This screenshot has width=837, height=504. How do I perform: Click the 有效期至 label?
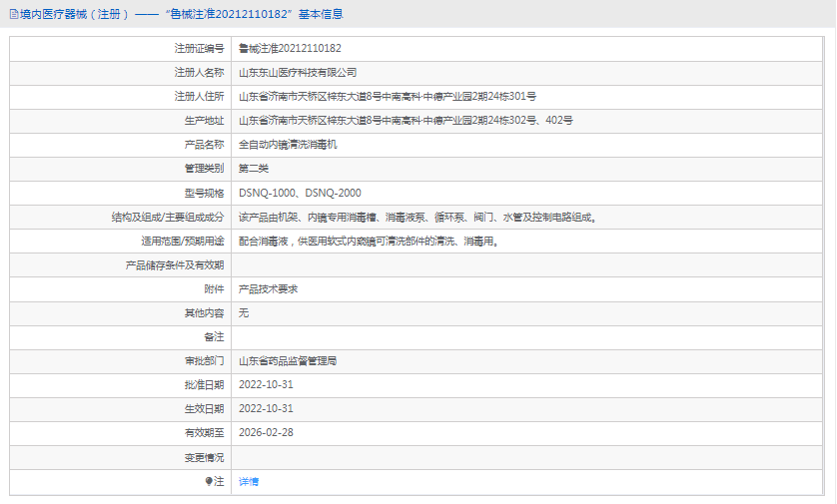(x=205, y=433)
